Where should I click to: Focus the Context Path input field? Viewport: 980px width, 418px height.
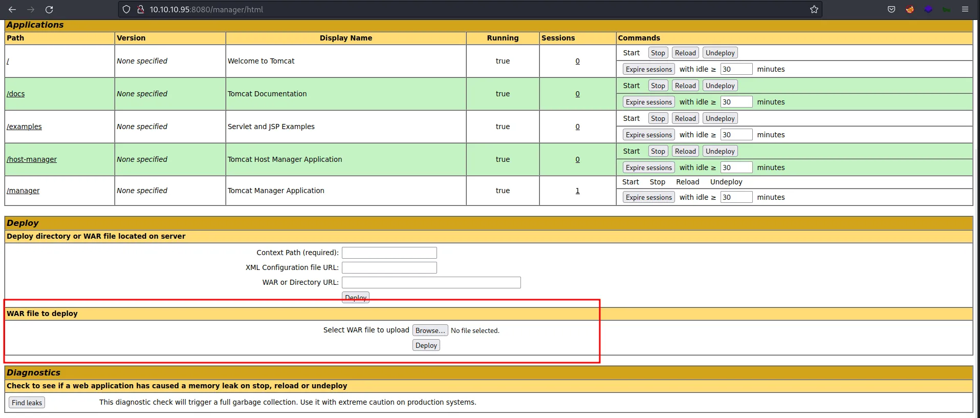tap(389, 253)
